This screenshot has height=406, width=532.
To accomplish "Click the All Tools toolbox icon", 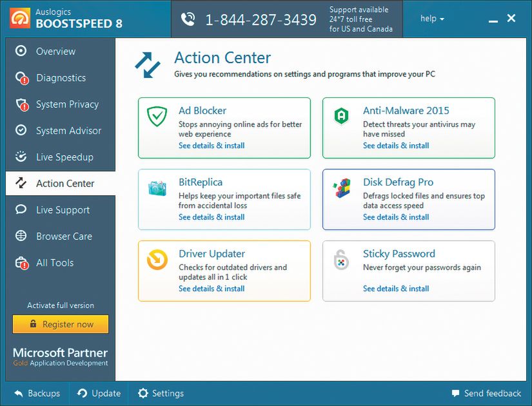I will point(22,263).
